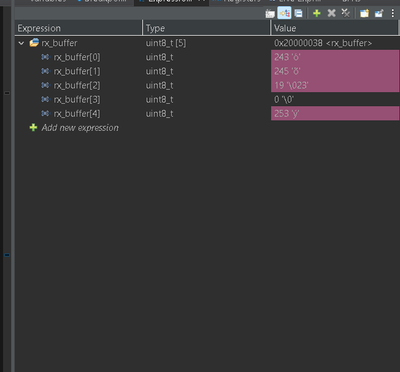Open a new Expressions view via toolbar icon
400x372 pixels.
tap(364, 13)
